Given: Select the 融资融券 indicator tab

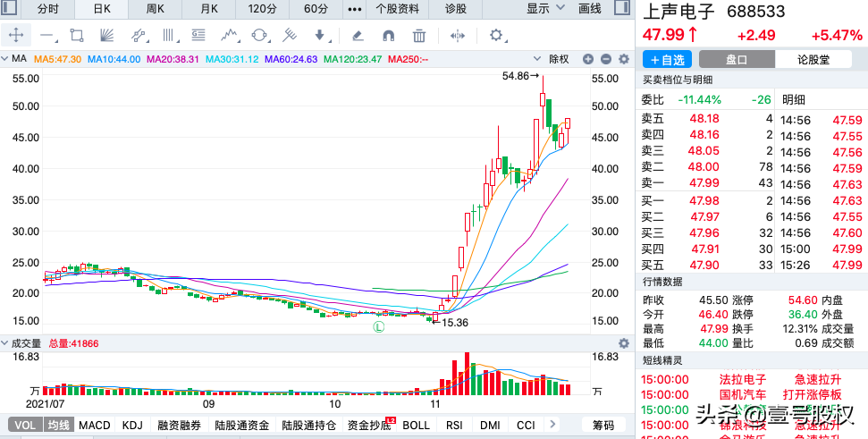Looking at the screenshot, I should coord(179,426).
